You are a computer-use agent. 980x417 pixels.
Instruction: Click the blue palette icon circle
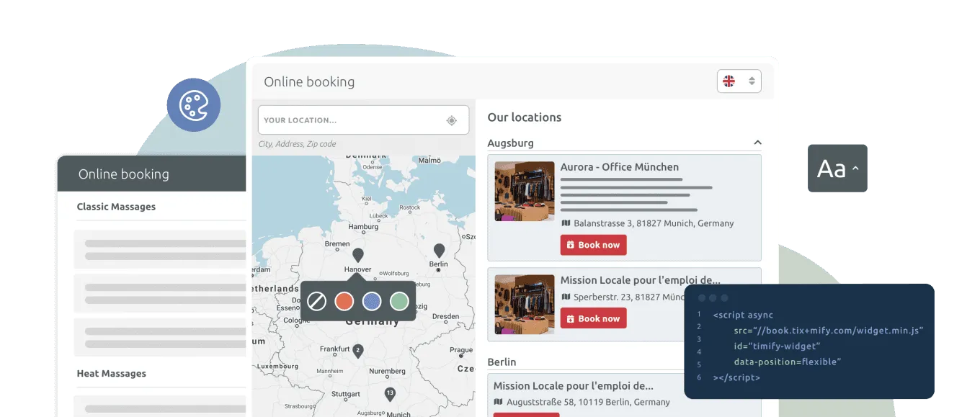click(194, 105)
